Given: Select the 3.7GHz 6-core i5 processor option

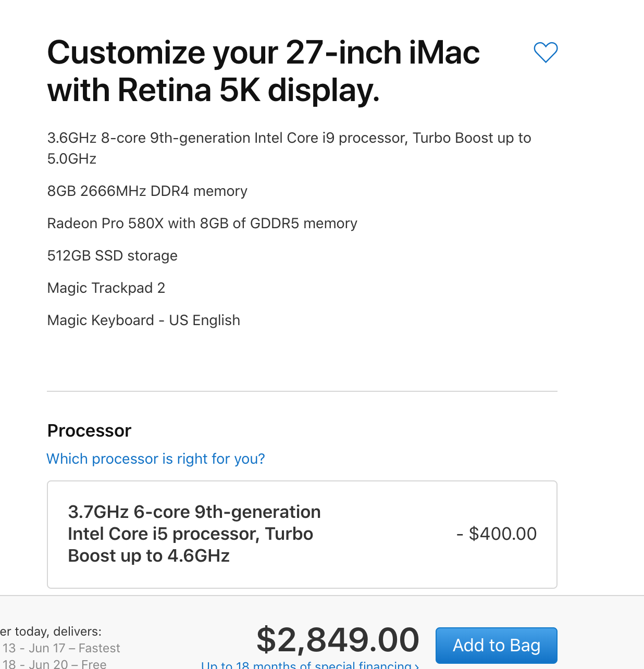Looking at the screenshot, I should coord(302,535).
